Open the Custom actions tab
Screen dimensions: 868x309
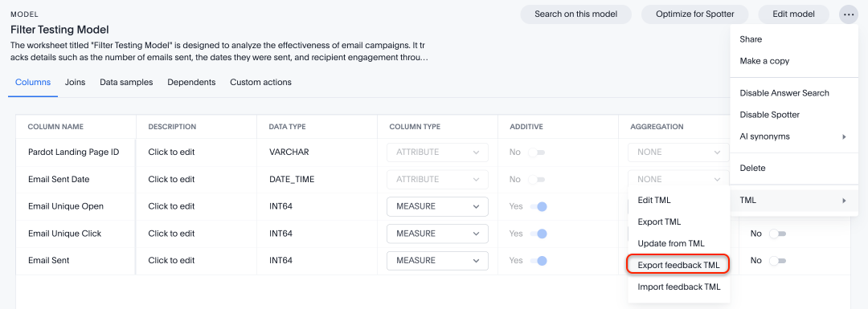[x=260, y=83]
